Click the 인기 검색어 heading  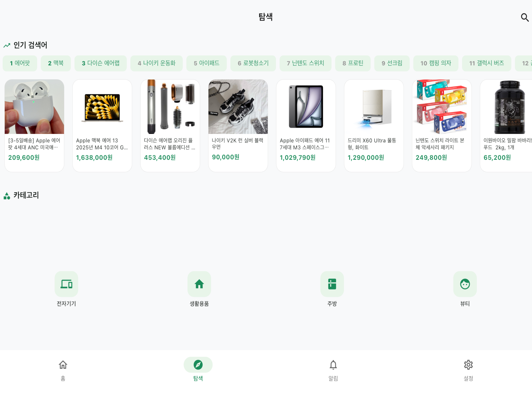tap(30, 45)
